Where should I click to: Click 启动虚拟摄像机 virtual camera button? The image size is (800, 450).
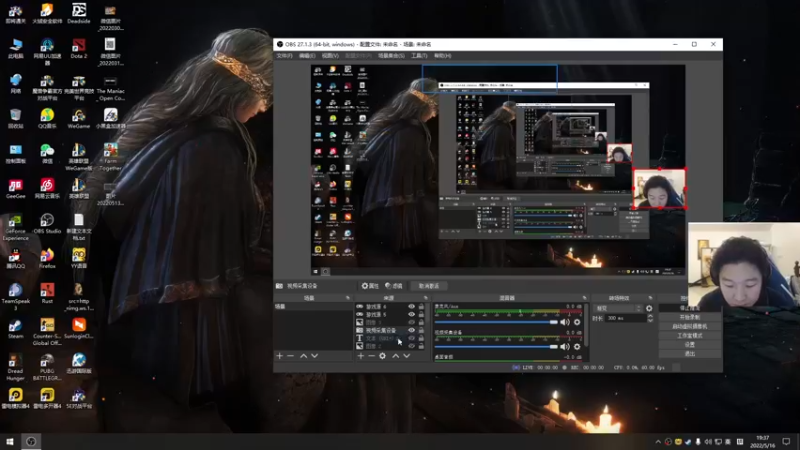pos(690,327)
